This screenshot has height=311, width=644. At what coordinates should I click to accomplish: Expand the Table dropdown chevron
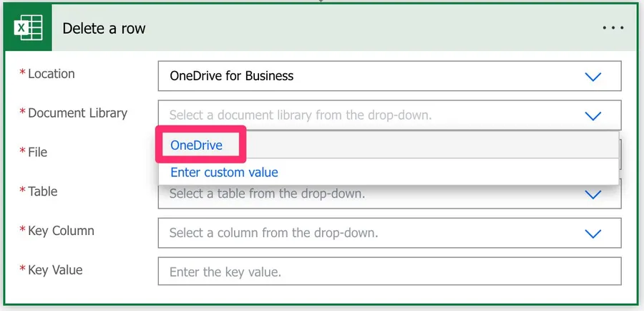click(x=592, y=194)
